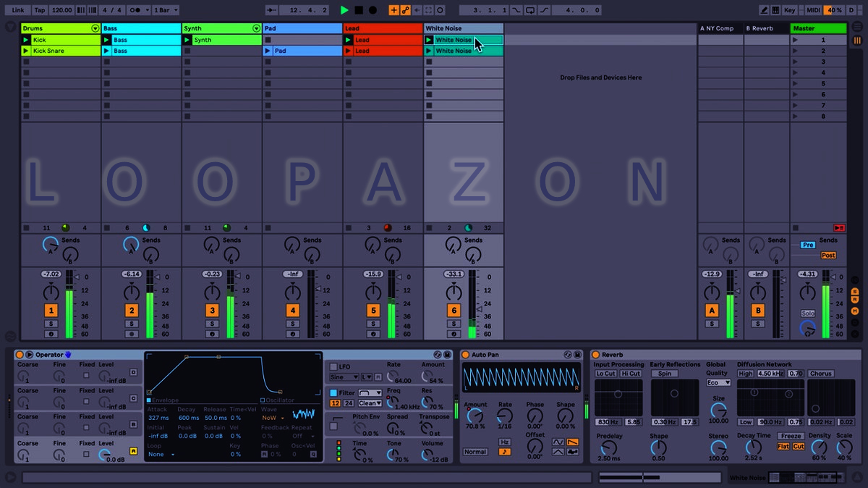
Task: Toggle the Automation Arm button
Action: pyautogui.click(x=406, y=10)
